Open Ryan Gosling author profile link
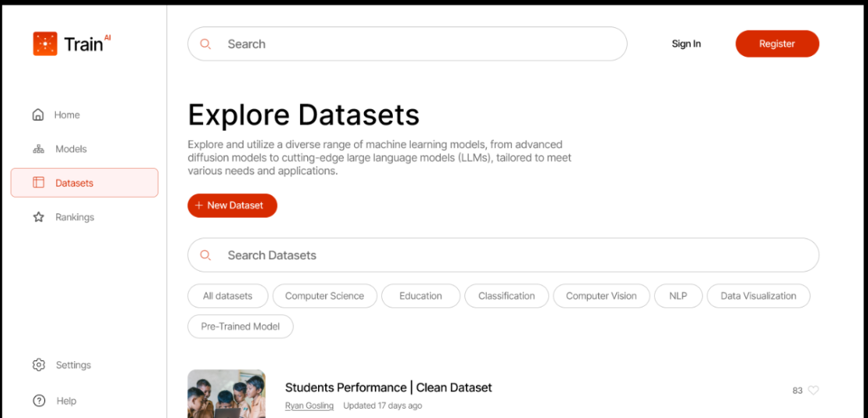868x418 pixels. 310,406
